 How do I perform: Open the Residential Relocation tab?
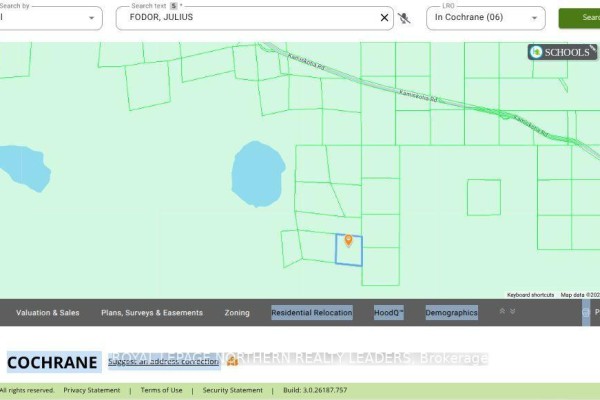coord(312,313)
